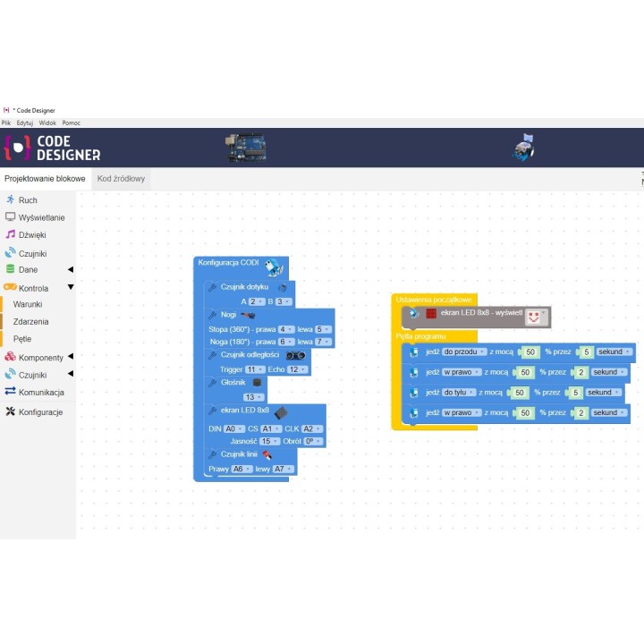Click the power value field in 'do tyłu' row

point(518,393)
